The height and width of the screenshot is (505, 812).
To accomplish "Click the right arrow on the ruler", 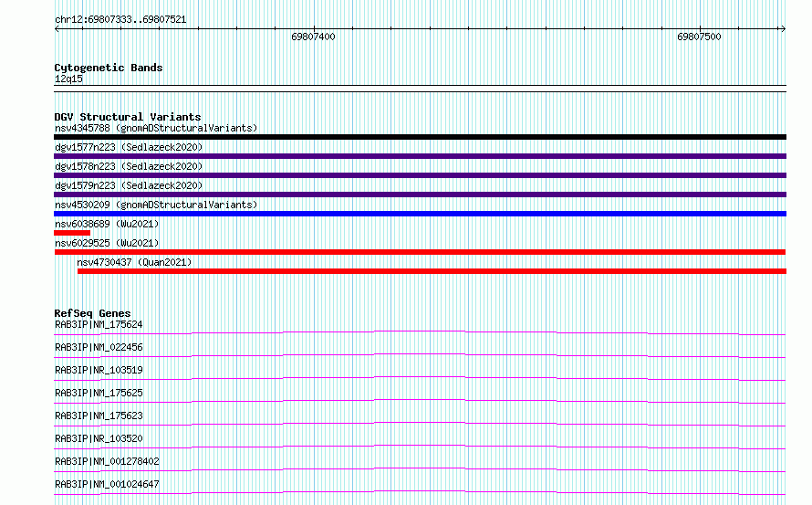I will (x=783, y=28).
